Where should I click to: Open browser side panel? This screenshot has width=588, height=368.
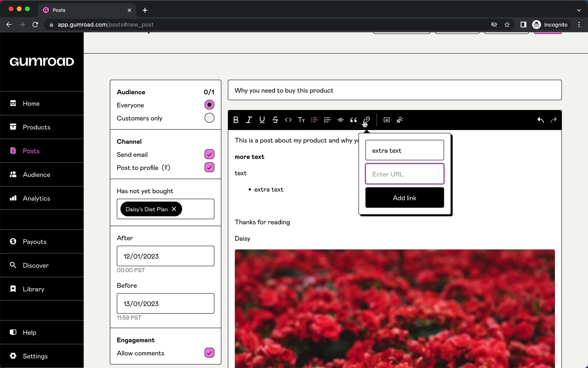click(523, 25)
